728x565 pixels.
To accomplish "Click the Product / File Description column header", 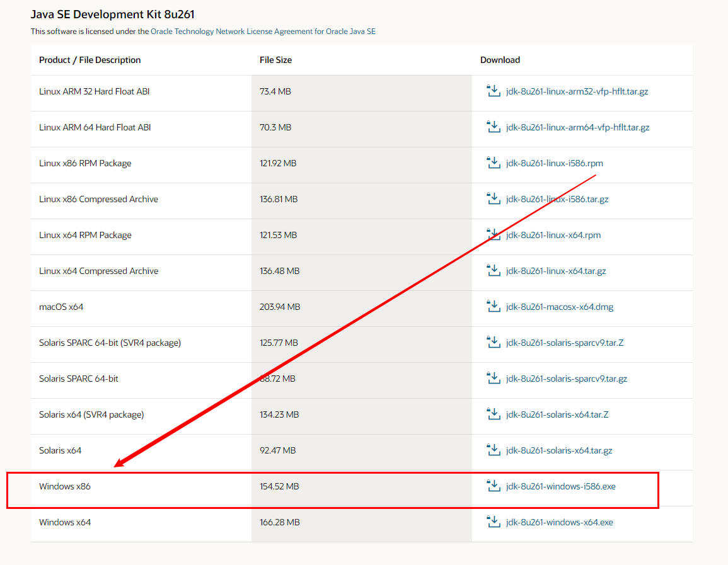I will coord(90,60).
